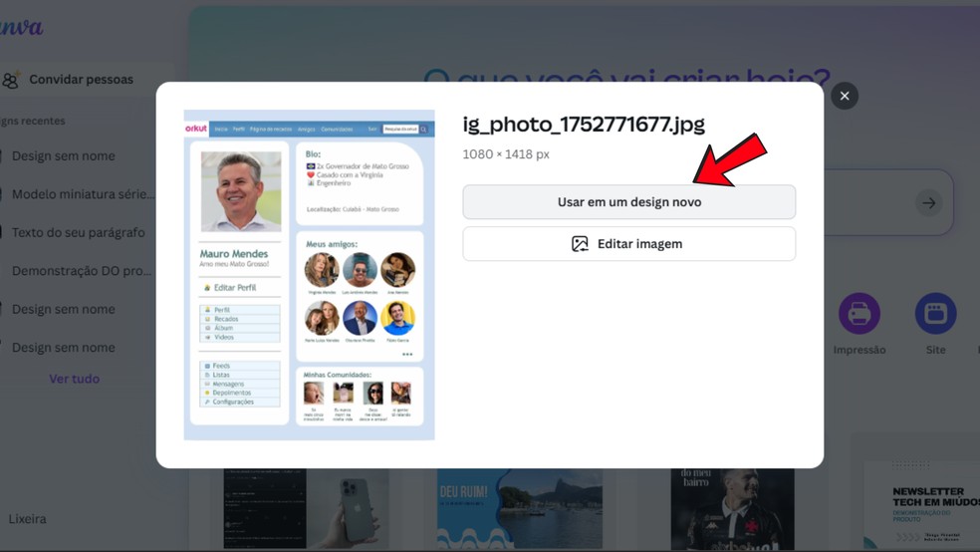The width and height of the screenshot is (980, 552).
Task: Select the ig_photo_1752771677.jpg file name
Action: [x=584, y=125]
